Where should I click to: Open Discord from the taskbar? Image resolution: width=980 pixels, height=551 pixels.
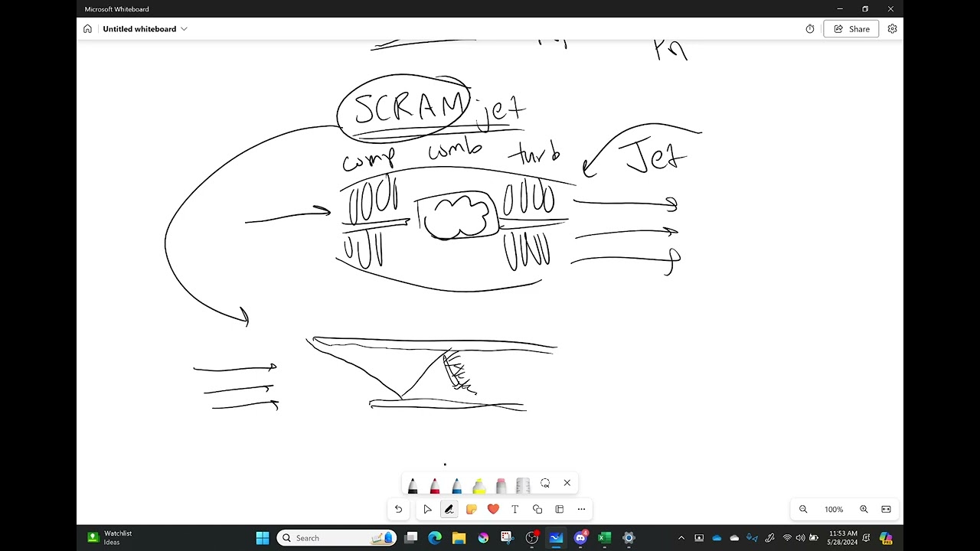coord(580,538)
